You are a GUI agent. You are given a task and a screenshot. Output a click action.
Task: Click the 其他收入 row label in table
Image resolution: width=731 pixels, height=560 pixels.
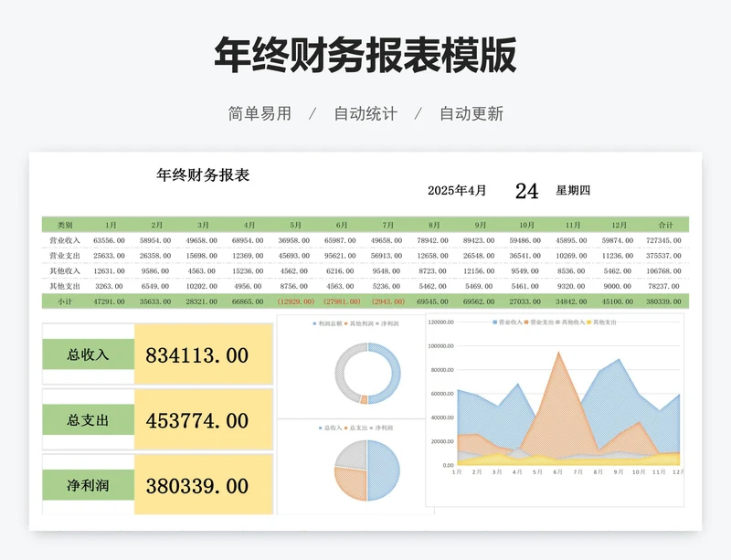coord(65,271)
